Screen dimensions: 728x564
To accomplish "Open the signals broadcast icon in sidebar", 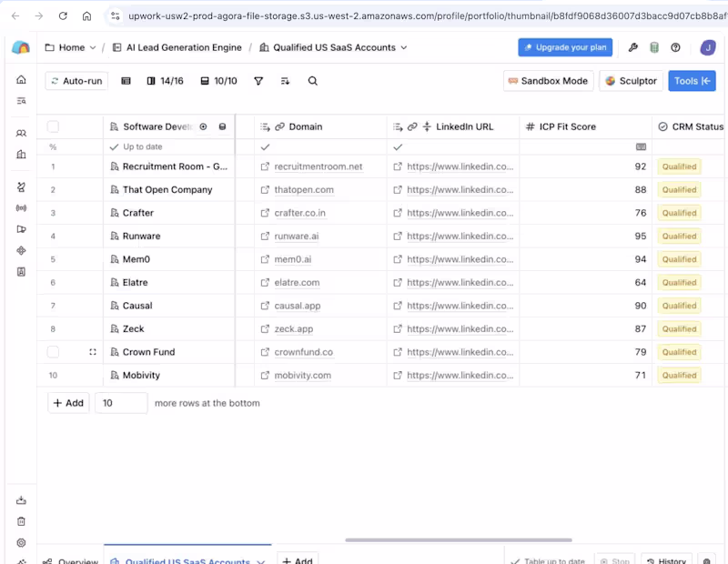I will click(x=21, y=208).
